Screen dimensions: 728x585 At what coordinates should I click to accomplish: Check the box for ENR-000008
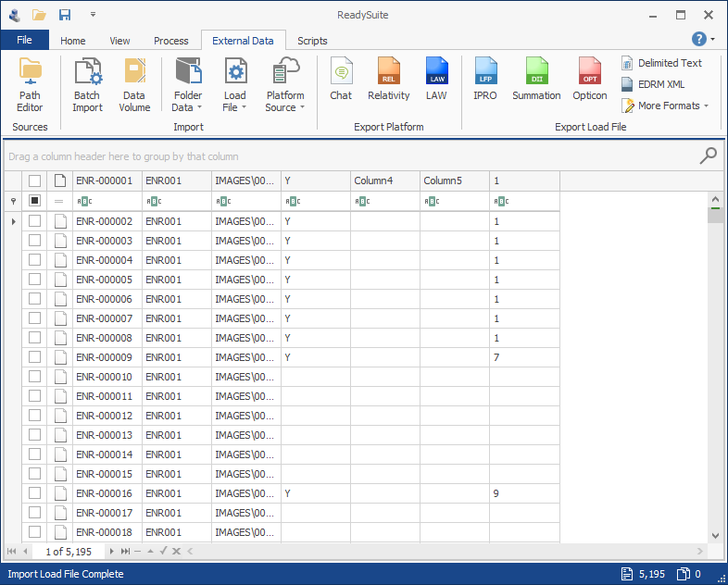click(34, 338)
